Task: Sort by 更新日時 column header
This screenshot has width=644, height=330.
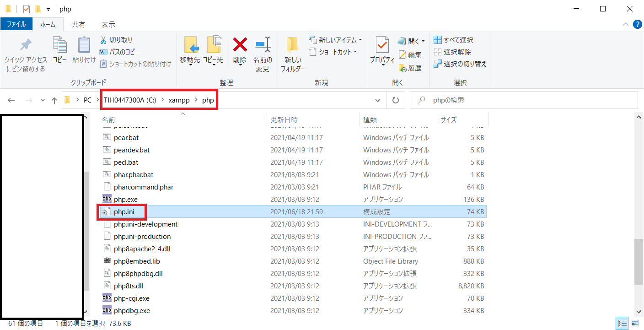Action: click(x=313, y=119)
